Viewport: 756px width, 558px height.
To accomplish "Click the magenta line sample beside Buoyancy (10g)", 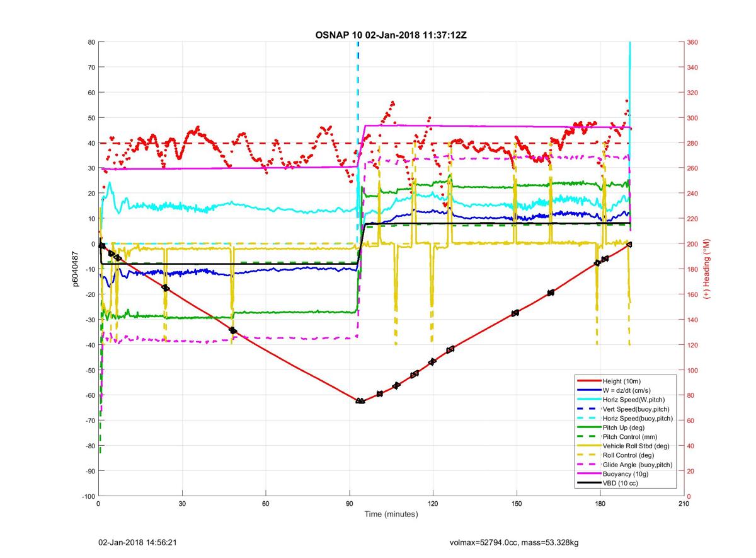I will 588,474.
